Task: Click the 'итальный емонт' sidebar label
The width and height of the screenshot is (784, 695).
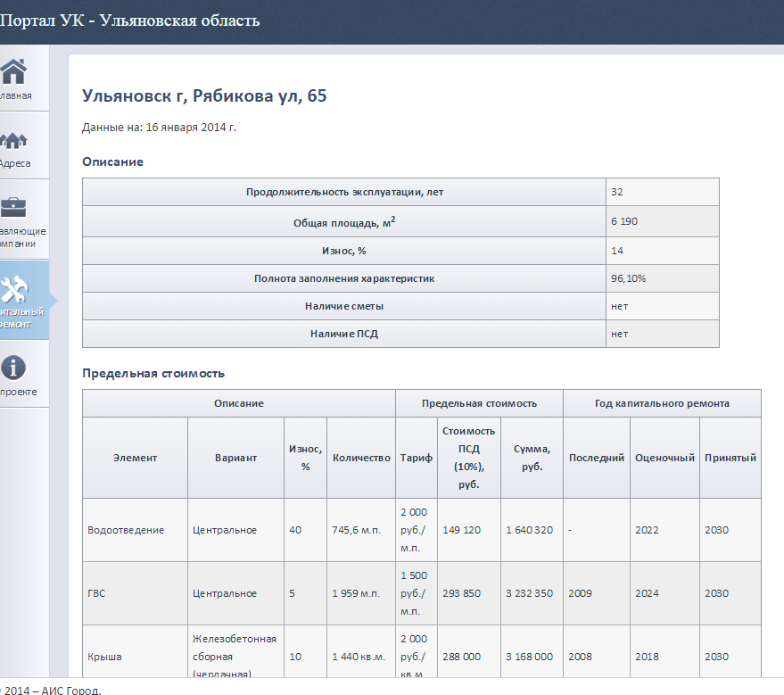Action: click(x=22, y=318)
